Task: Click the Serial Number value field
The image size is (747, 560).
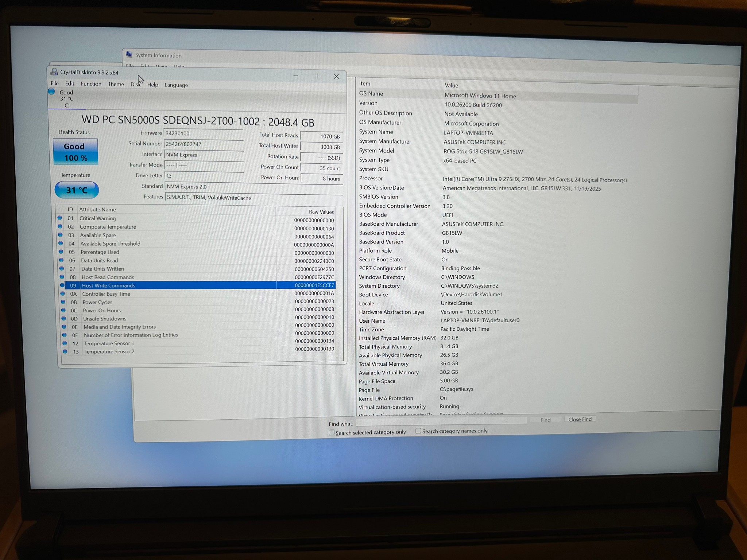Action: pyautogui.click(x=204, y=144)
